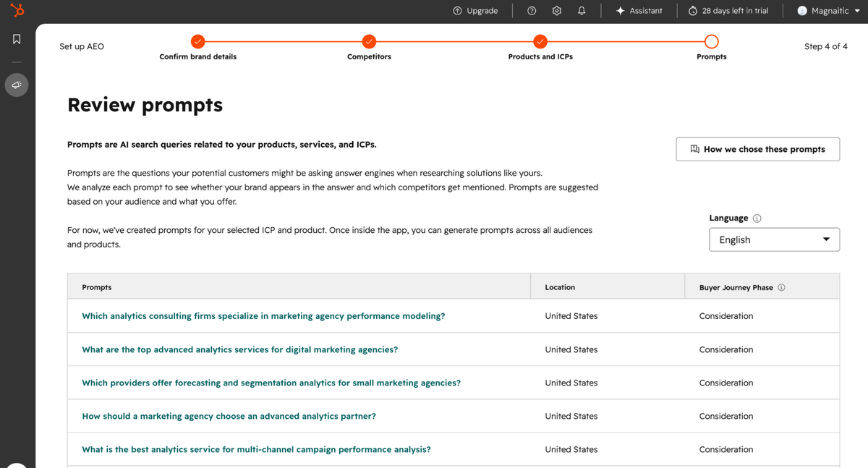Image resolution: width=868 pixels, height=468 pixels.
Task: Select the marketing megaphone sidebar icon
Action: [17, 85]
